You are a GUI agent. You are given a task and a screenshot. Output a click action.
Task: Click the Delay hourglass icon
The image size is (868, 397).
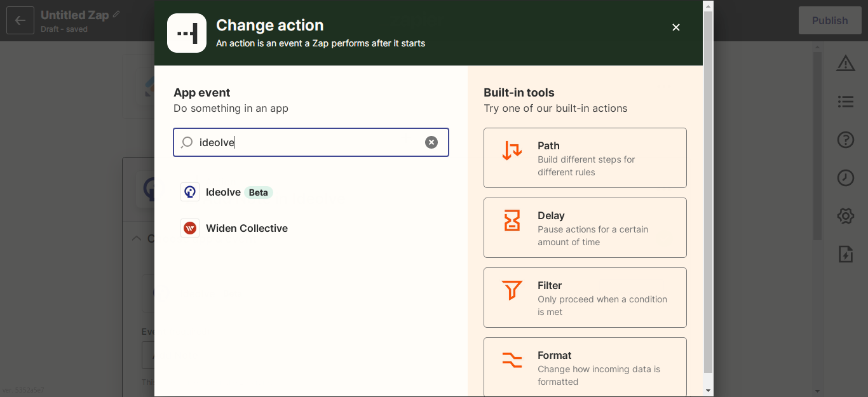[x=512, y=220]
